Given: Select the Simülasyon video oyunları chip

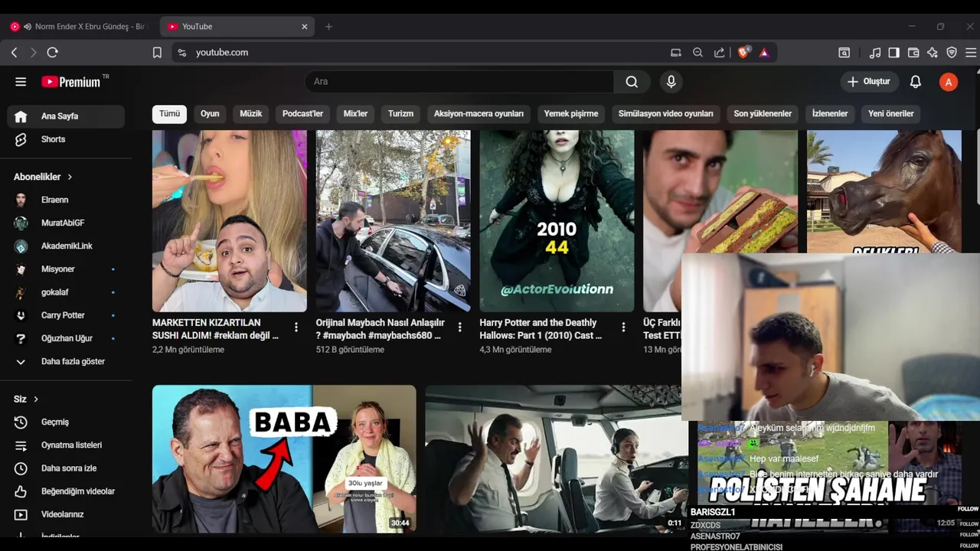Looking at the screenshot, I should [x=665, y=113].
